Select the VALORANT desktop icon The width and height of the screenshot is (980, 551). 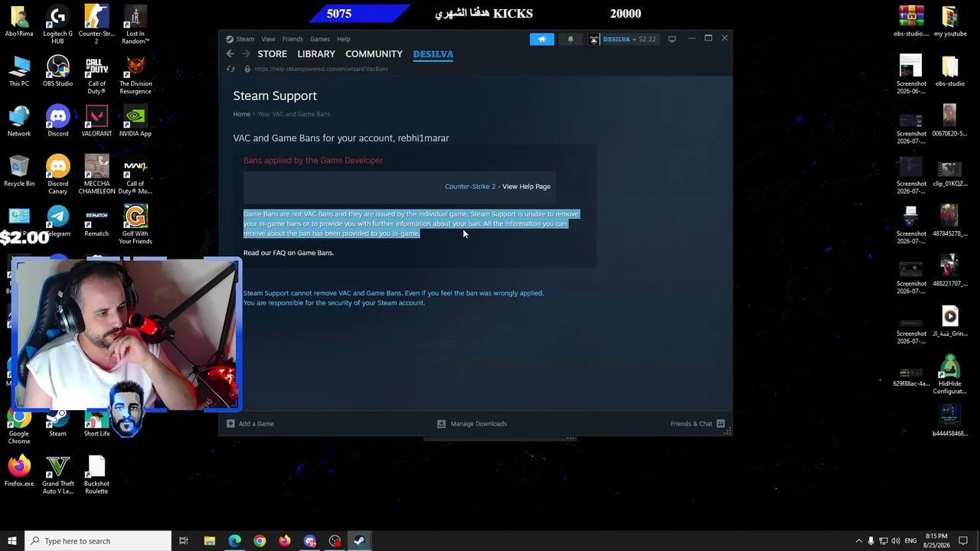click(96, 122)
